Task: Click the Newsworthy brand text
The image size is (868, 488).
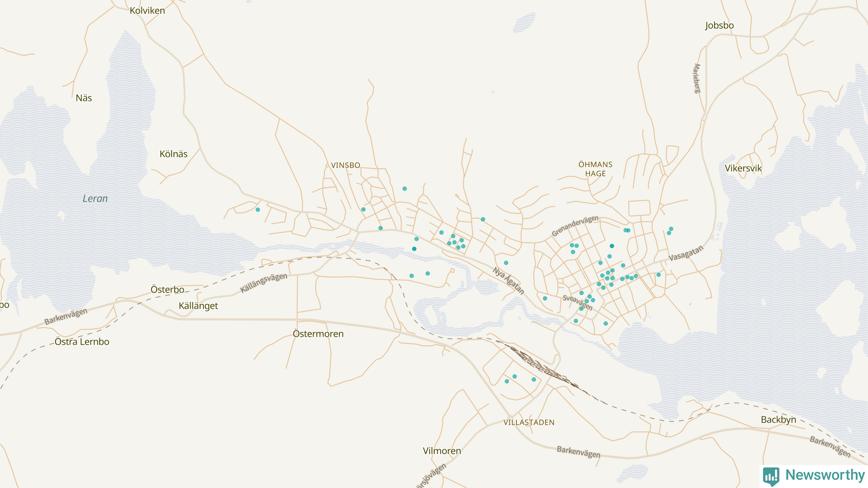Action: 825,475
